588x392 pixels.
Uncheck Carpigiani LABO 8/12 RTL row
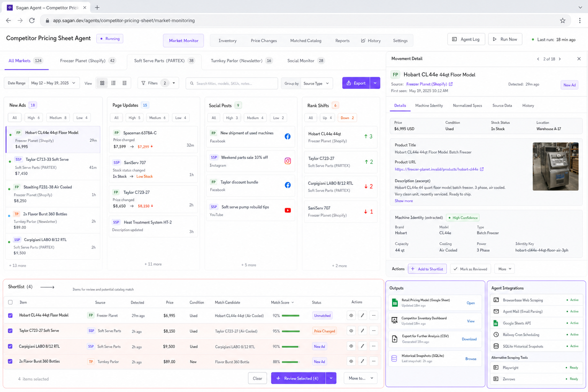click(x=10, y=346)
